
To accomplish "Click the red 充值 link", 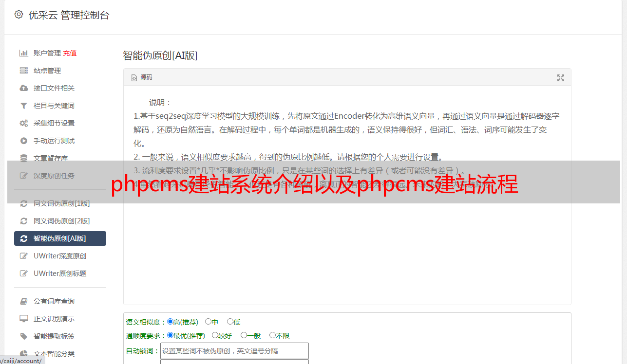I will [x=70, y=53].
